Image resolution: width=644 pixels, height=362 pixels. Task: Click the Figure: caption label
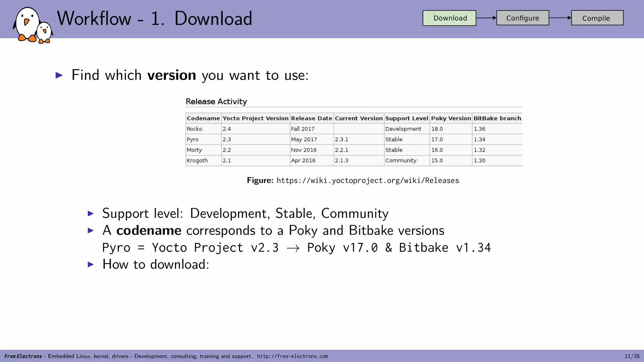(260, 180)
